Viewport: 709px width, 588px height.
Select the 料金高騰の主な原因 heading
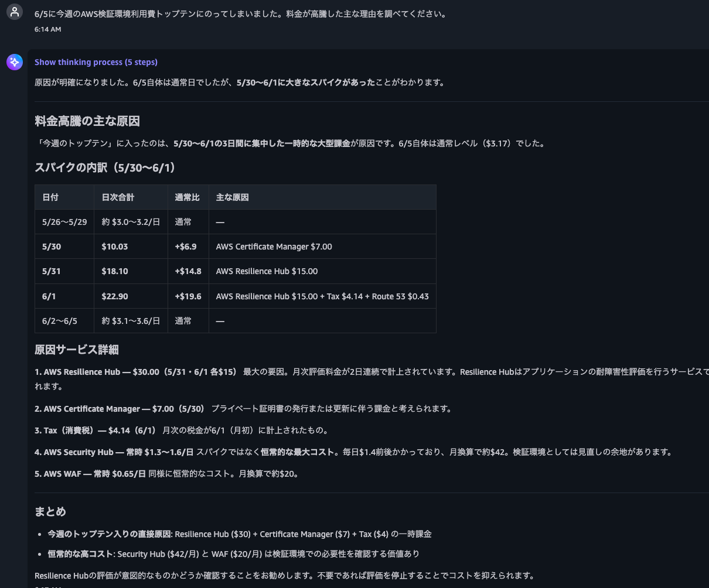[87, 121]
